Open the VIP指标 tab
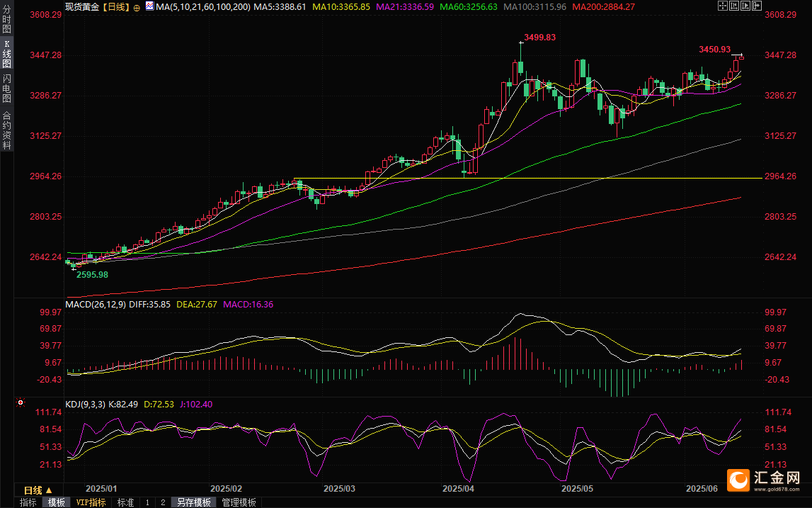Viewport: 812px width, 508px height. click(91, 502)
